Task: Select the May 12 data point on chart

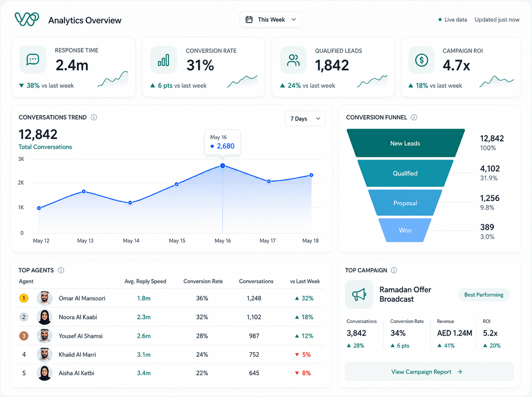Action: (39, 208)
